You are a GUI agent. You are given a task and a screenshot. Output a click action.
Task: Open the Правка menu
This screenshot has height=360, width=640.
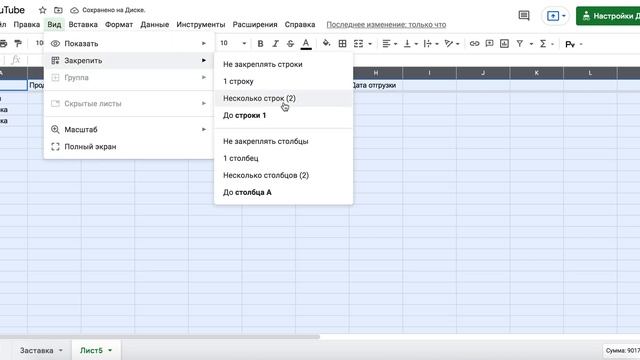pos(27,24)
